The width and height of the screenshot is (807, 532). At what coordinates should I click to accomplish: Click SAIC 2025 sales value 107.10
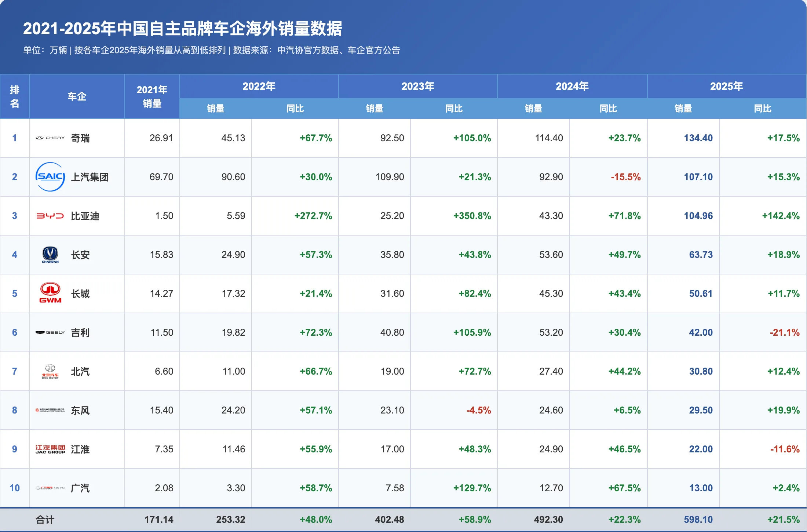pyautogui.click(x=698, y=177)
